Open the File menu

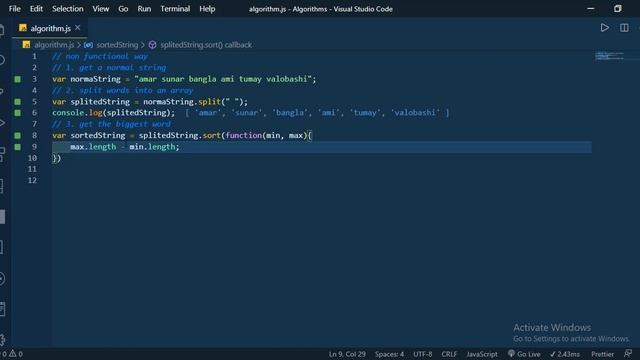tap(14, 9)
